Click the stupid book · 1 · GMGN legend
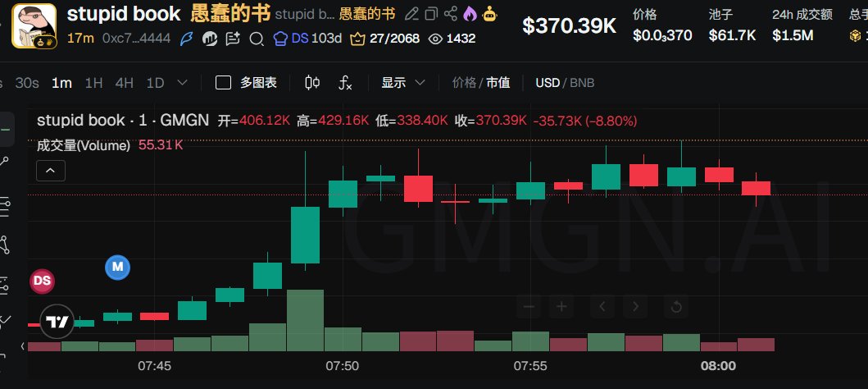Image resolution: width=868 pixels, height=389 pixels. tap(123, 121)
